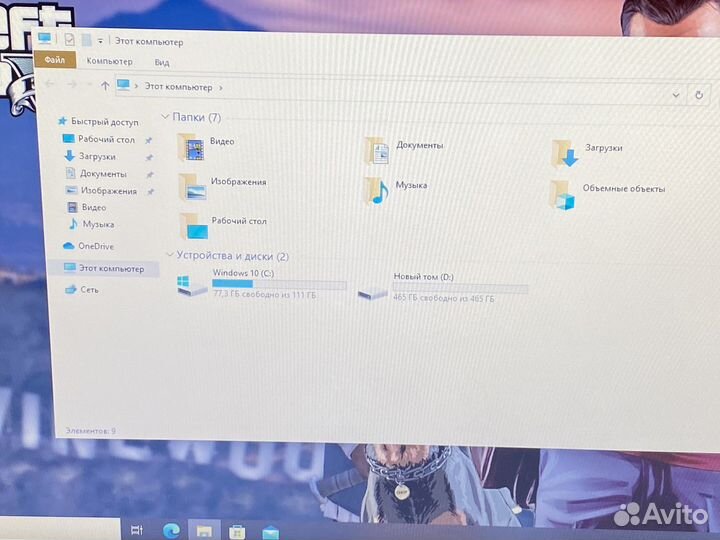Click the New folder quick access icon
Viewport: 720px width, 540px height.
86,40
